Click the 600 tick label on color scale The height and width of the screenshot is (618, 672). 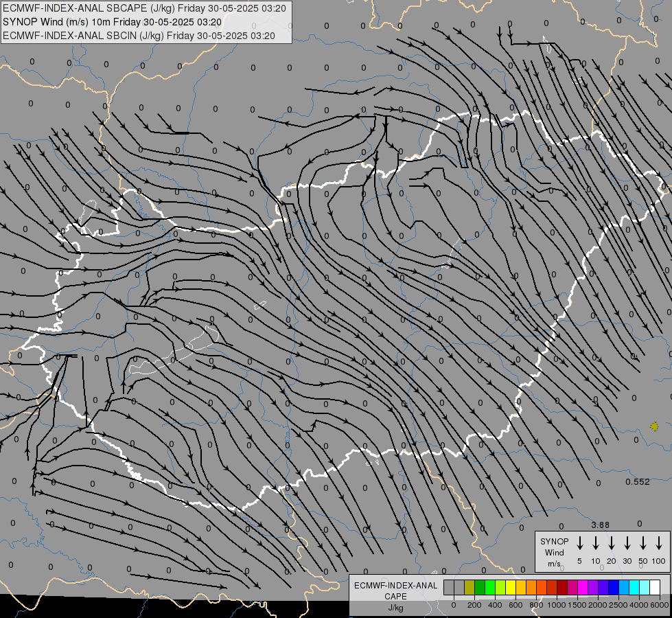click(x=515, y=605)
